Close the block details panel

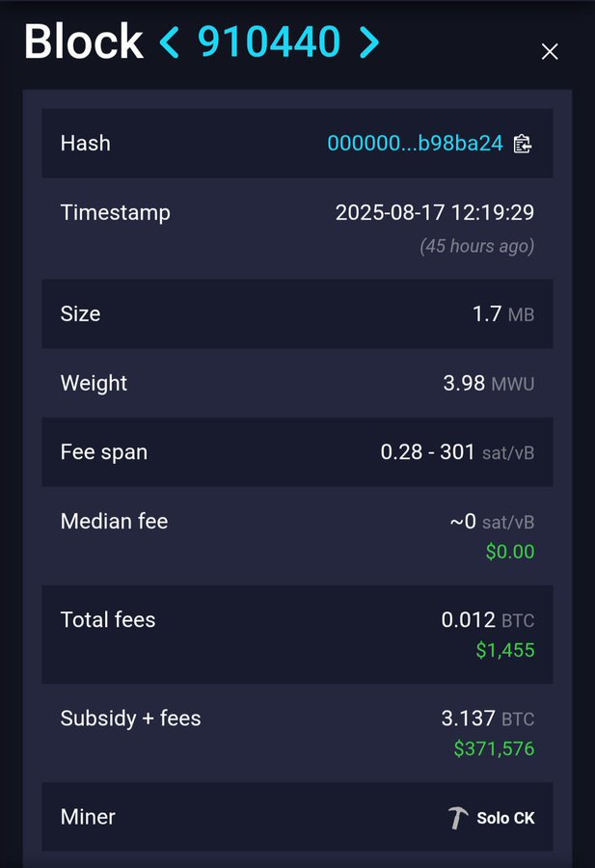pyautogui.click(x=550, y=51)
